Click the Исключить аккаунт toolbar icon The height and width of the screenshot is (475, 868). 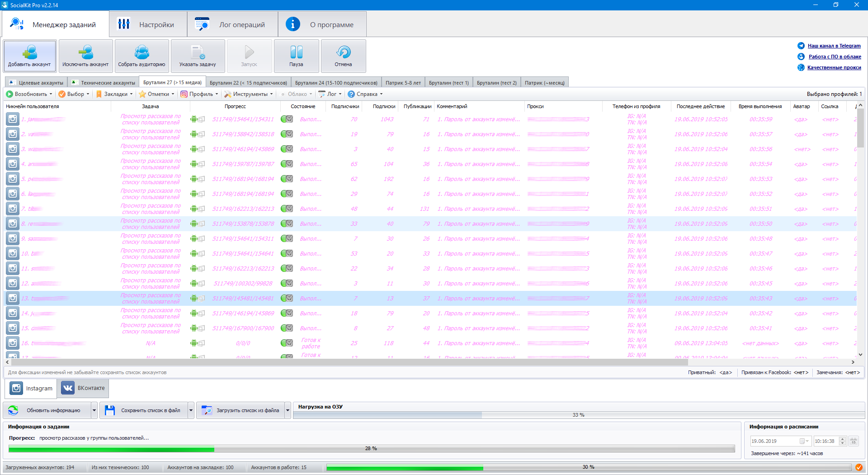[85, 52]
